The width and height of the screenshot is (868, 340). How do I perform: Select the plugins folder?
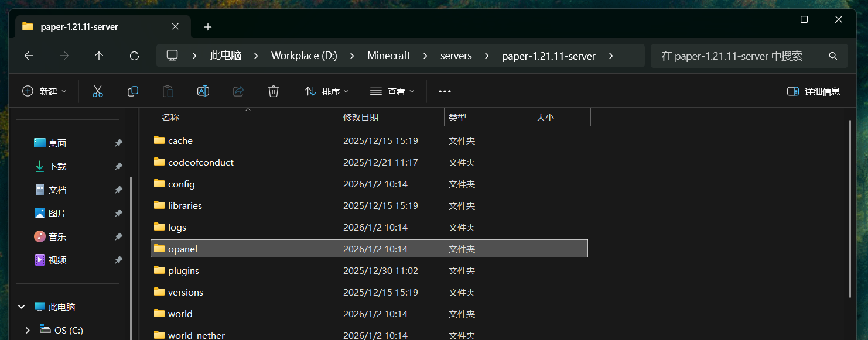pyautogui.click(x=183, y=271)
